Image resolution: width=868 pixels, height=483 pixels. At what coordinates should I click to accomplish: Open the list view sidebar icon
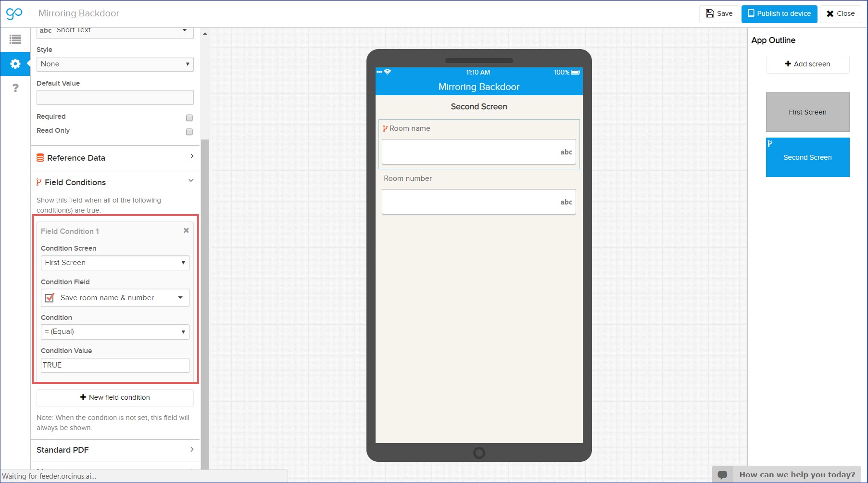click(15, 39)
